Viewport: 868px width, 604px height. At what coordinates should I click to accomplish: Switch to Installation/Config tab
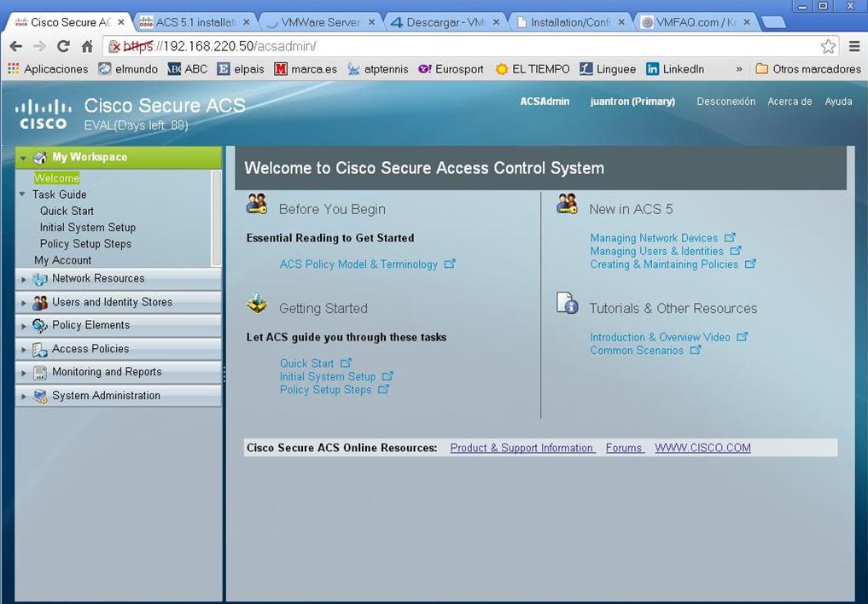570,22
